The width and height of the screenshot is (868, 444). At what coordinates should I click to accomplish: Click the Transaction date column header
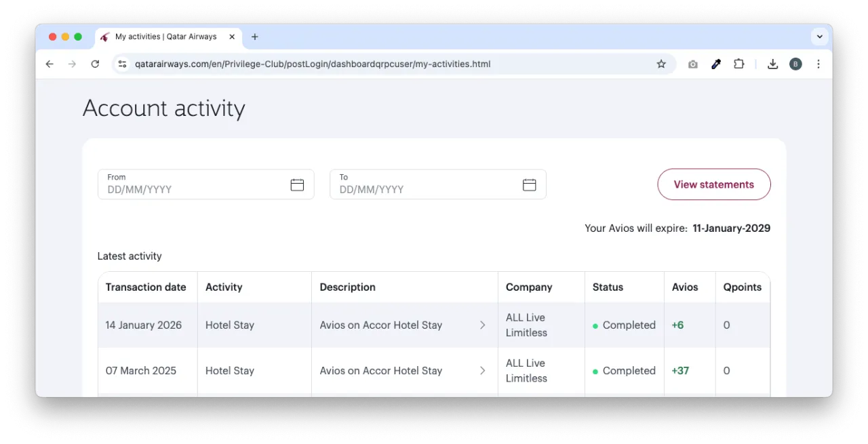click(146, 287)
